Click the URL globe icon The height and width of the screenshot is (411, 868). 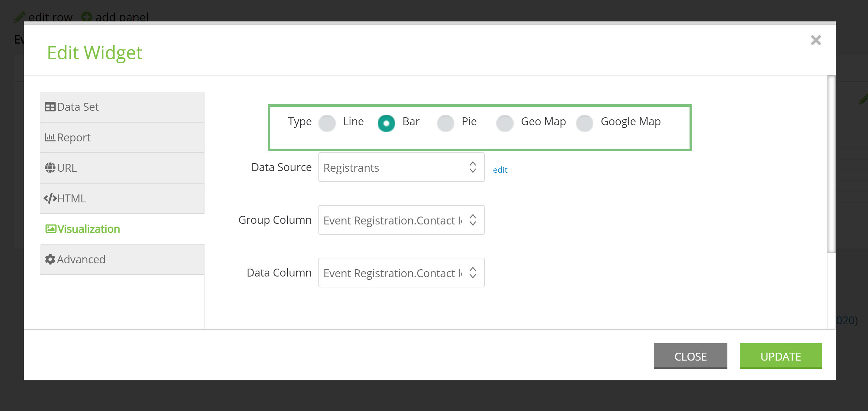[x=50, y=167]
